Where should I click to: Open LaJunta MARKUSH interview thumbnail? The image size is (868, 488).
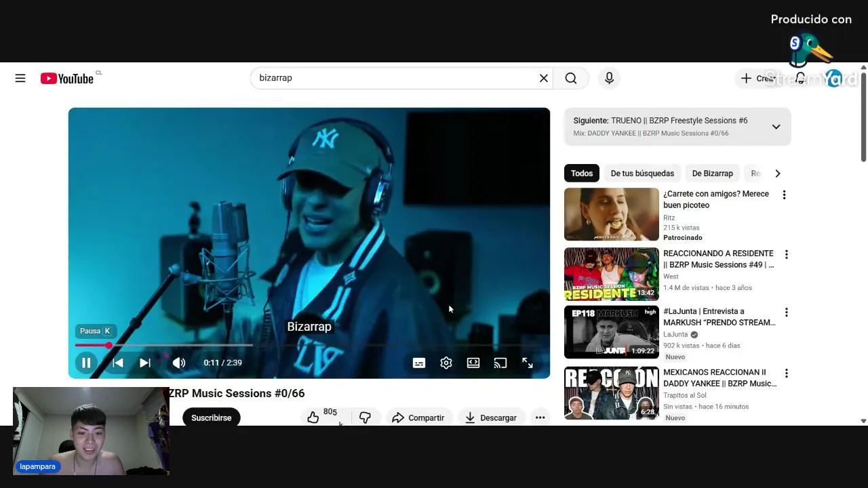[x=612, y=332]
